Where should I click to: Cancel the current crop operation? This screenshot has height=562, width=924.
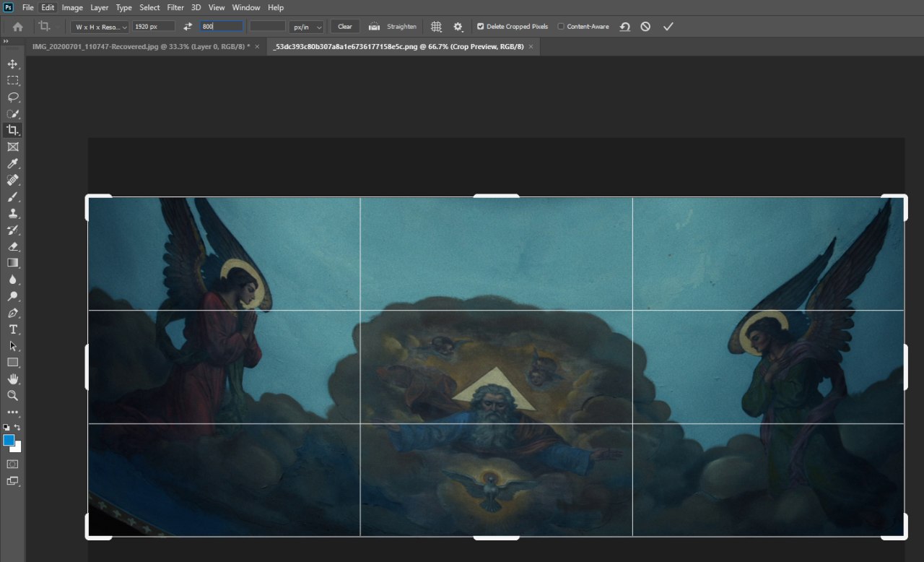pyautogui.click(x=645, y=27)
